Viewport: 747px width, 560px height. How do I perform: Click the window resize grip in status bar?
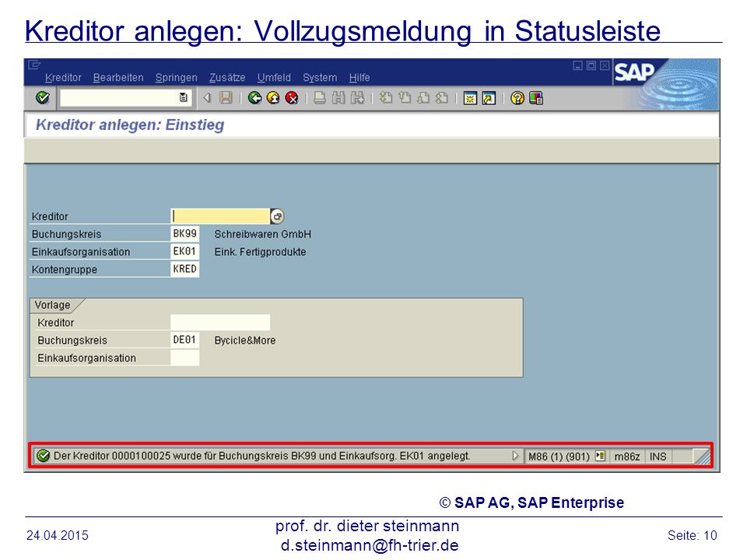pos(702,457)
